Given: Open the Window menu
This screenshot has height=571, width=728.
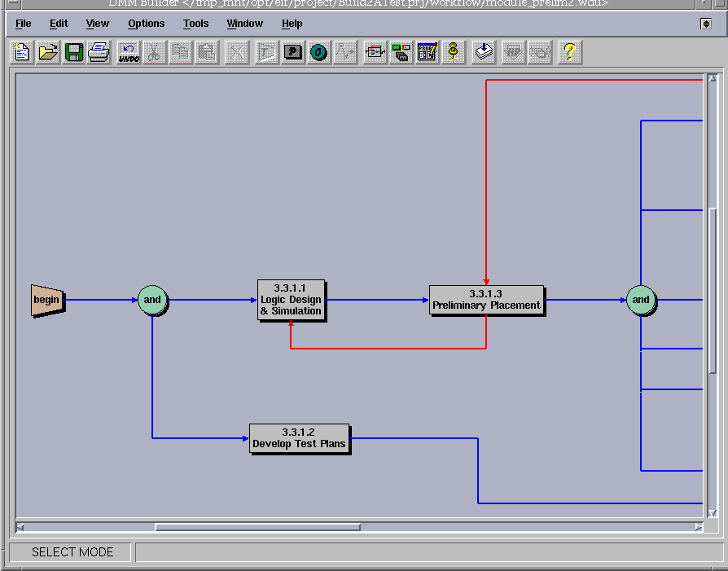Looking at the screenshot, I should click(244, 24).
